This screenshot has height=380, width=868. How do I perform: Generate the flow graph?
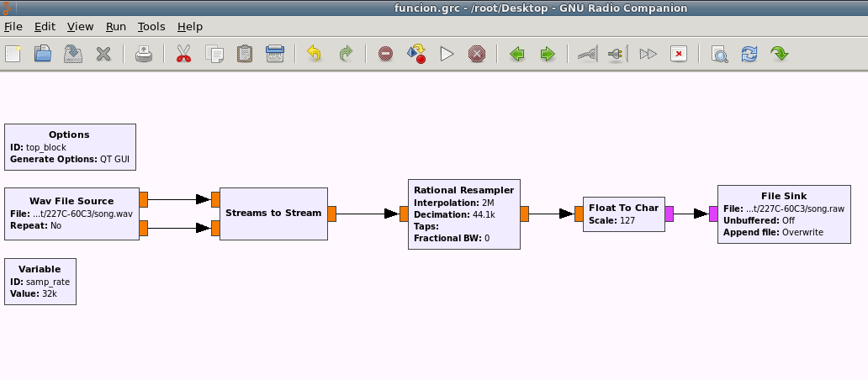416,54
